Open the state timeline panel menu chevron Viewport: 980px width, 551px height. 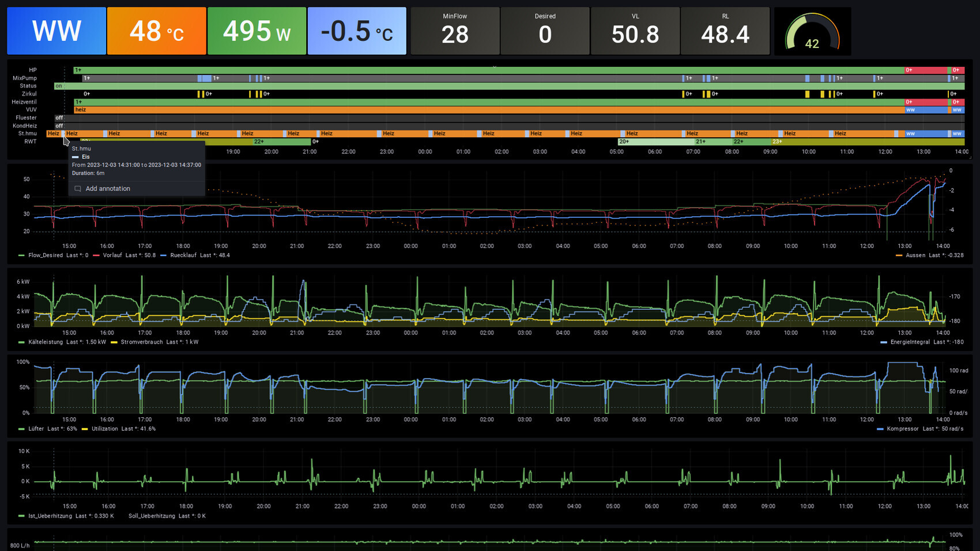pos(494,67)
